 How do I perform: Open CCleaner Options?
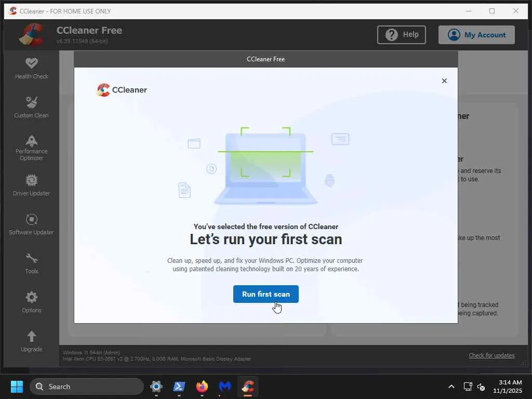31,303
